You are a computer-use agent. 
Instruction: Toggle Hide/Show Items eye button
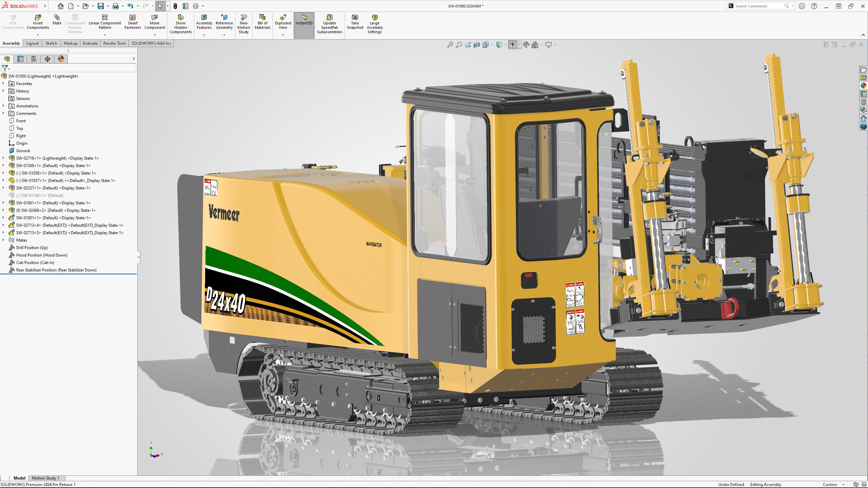pyautogui.click(x=513, y=45)
